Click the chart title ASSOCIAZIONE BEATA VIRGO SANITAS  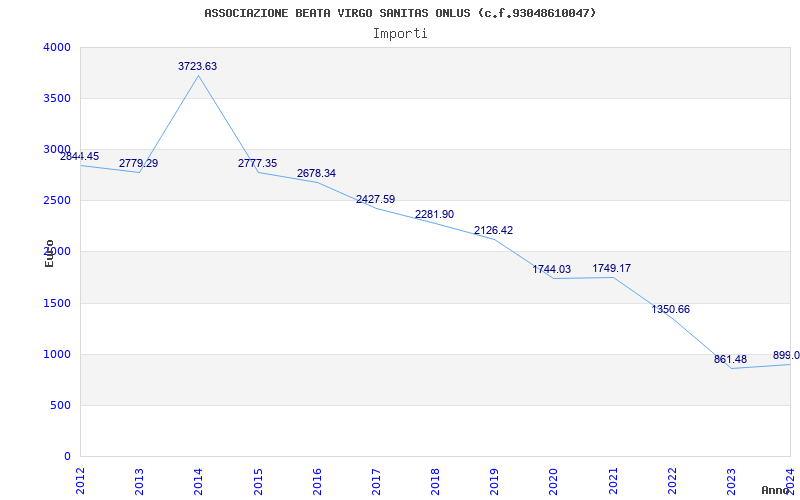[x=400, y=13]
